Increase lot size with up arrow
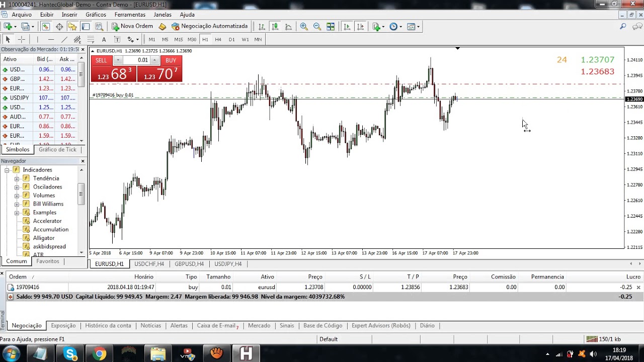 point(155,60)
